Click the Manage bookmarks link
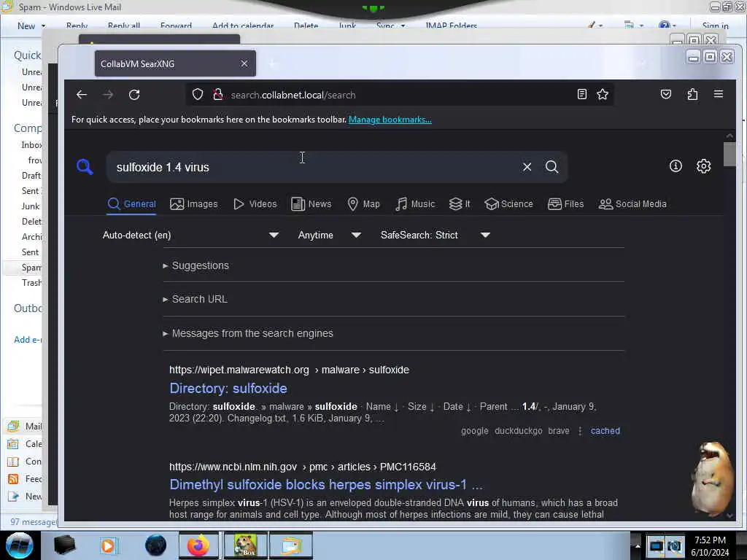 [390, 120]
